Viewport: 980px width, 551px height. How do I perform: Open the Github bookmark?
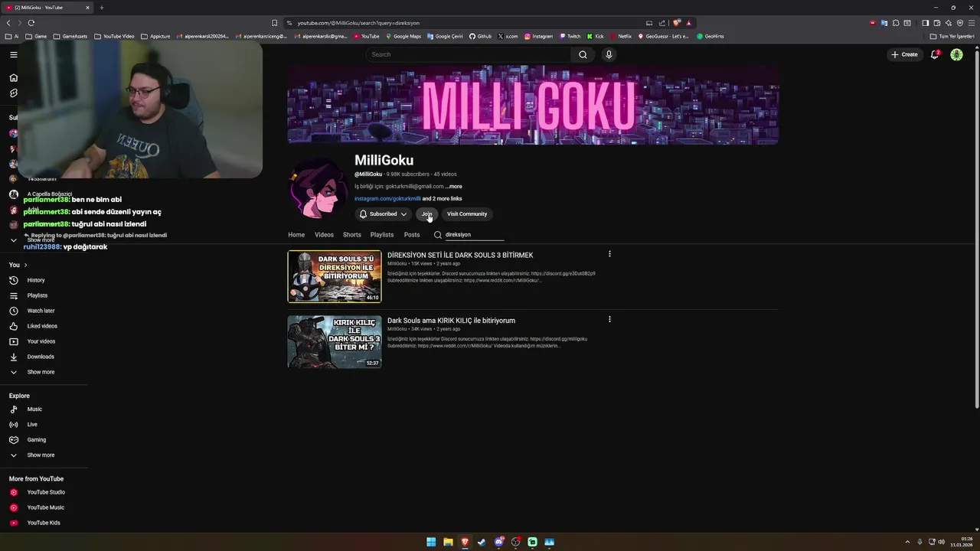coord(480,36)
